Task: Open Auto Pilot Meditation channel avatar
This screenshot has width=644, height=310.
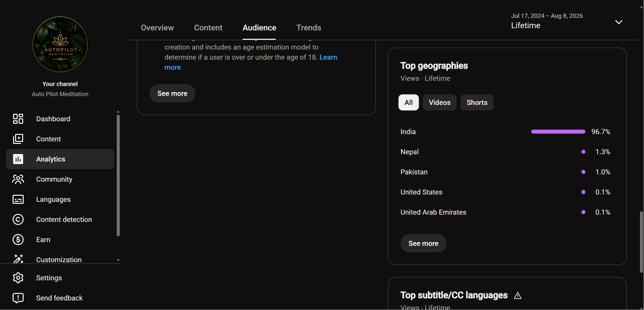Action: 60,44
